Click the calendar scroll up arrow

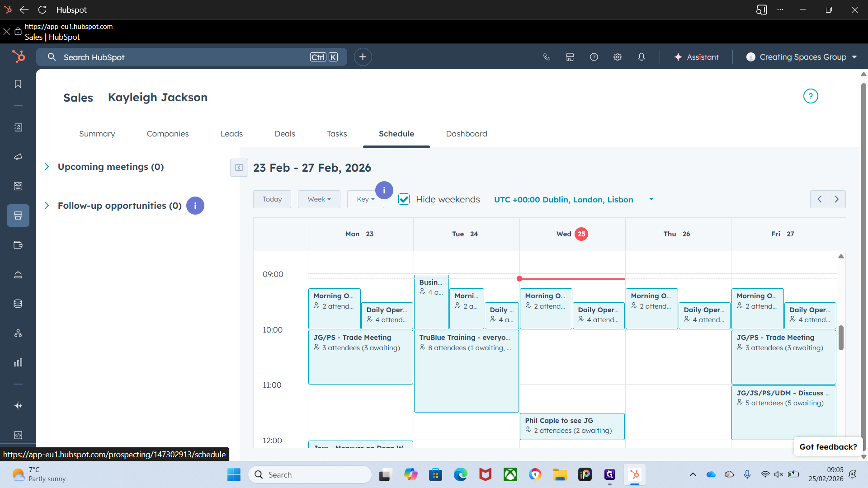(841, 256)
